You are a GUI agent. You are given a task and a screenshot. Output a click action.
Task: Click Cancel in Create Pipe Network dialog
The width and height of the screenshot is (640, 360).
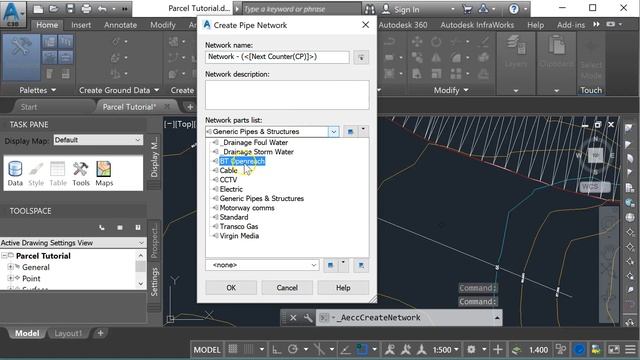point(287,288)
